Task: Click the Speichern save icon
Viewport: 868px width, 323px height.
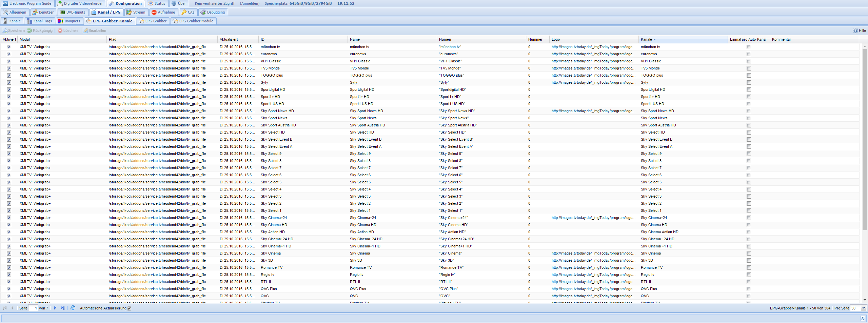Action: coord(5,31)
